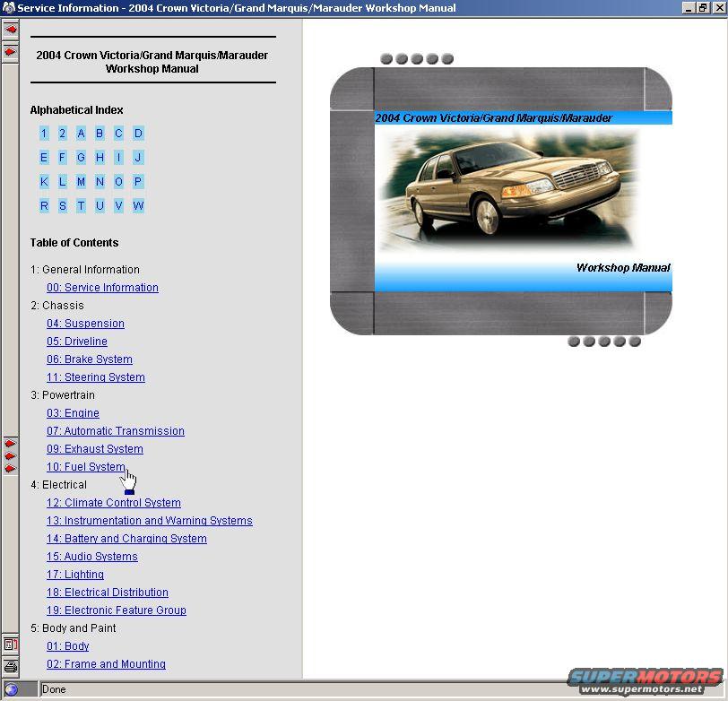Click the 10: Fuel System link
This screenshot has height=701, width=728.
pos(85,467)
